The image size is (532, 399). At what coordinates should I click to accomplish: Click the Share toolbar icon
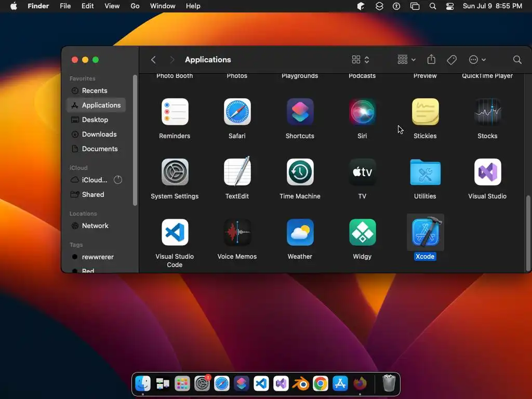tap(431, 59)
